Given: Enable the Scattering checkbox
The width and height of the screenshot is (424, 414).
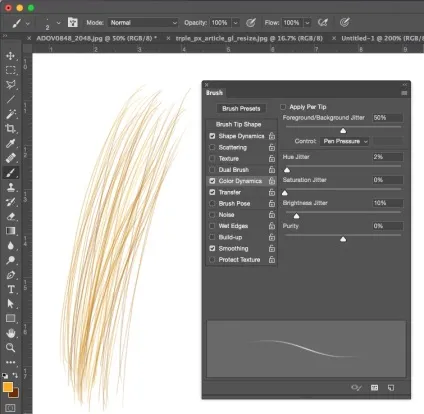Looking at the screenshot, I should 212,147.
